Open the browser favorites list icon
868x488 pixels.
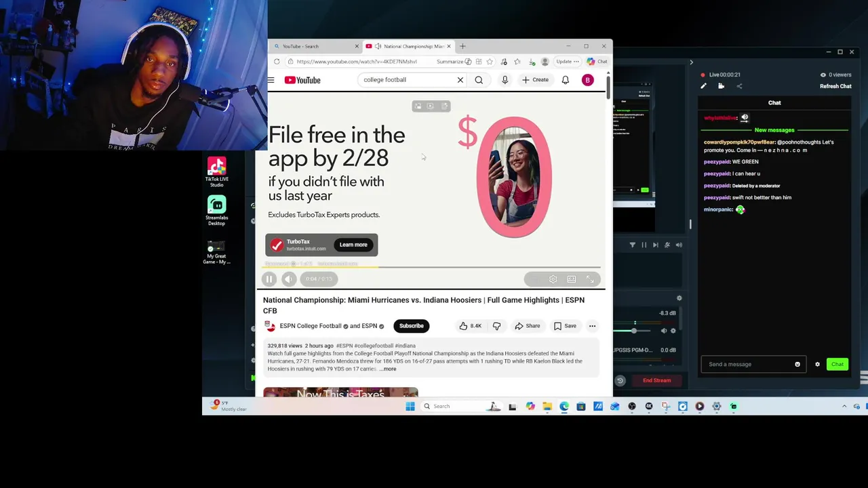(517, 62)
